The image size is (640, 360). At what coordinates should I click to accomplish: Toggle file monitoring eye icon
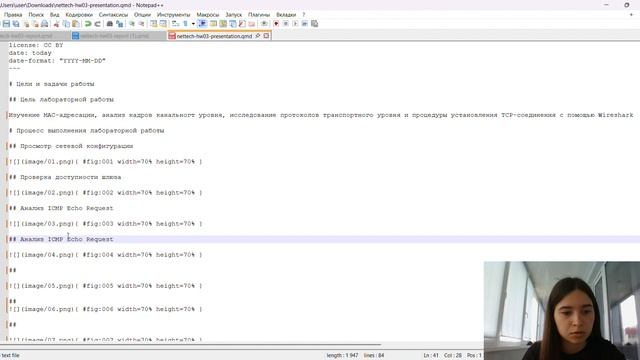(x=264, y=24)
